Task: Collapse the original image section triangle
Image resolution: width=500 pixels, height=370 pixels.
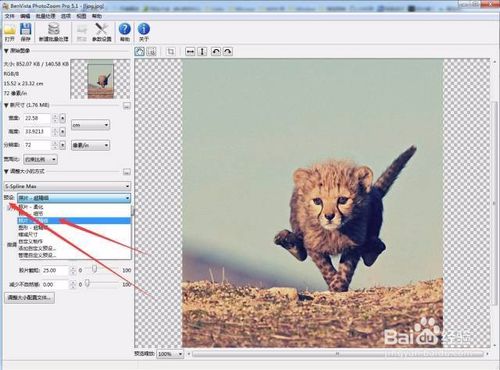Action: 6,51
